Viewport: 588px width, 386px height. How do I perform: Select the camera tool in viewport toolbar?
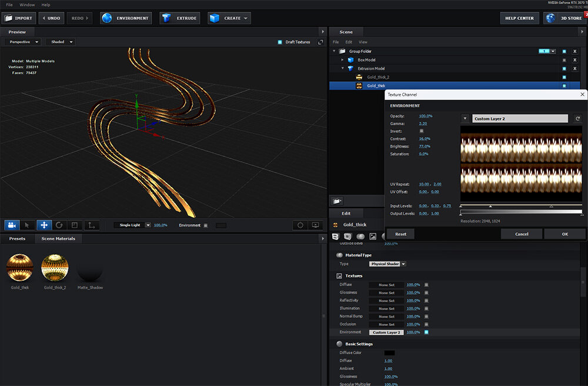[x=12, y=225]
